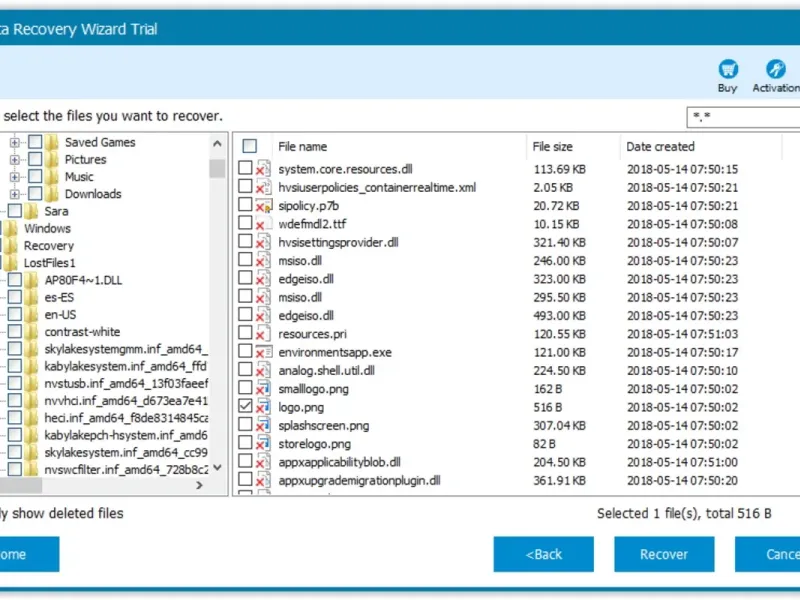The image size is (800, 600).
Task: Click the Music folder icon
Action: [52, 177]
